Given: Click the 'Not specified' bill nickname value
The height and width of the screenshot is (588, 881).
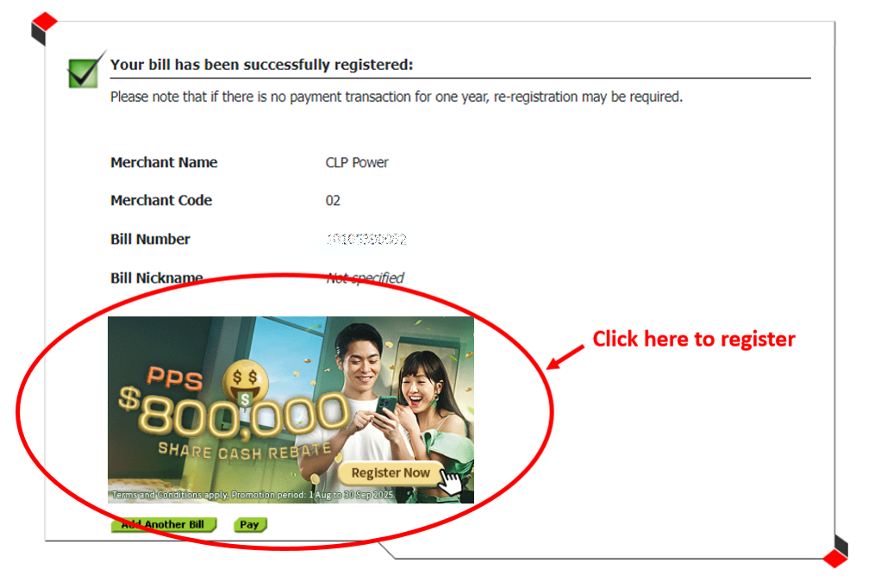Looking at the screenshot, I should [366, 278].
